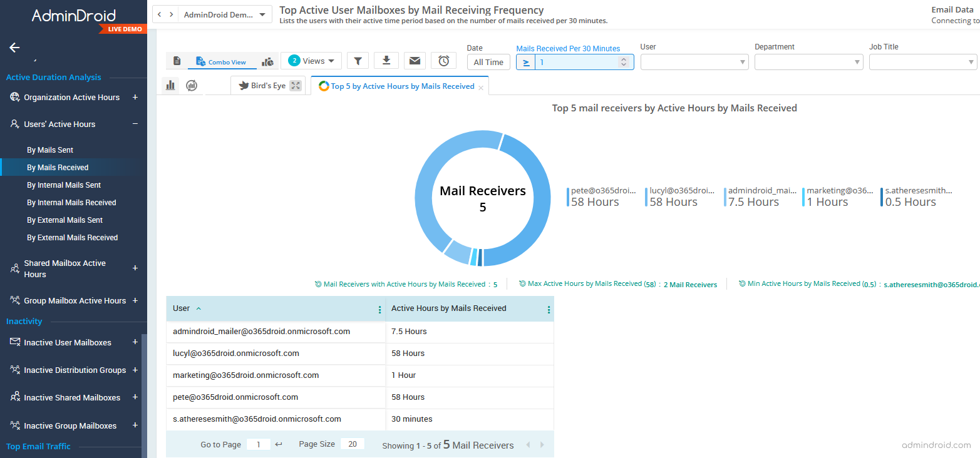
Task: Click the filter funnel icon
Action: (358, 60)
